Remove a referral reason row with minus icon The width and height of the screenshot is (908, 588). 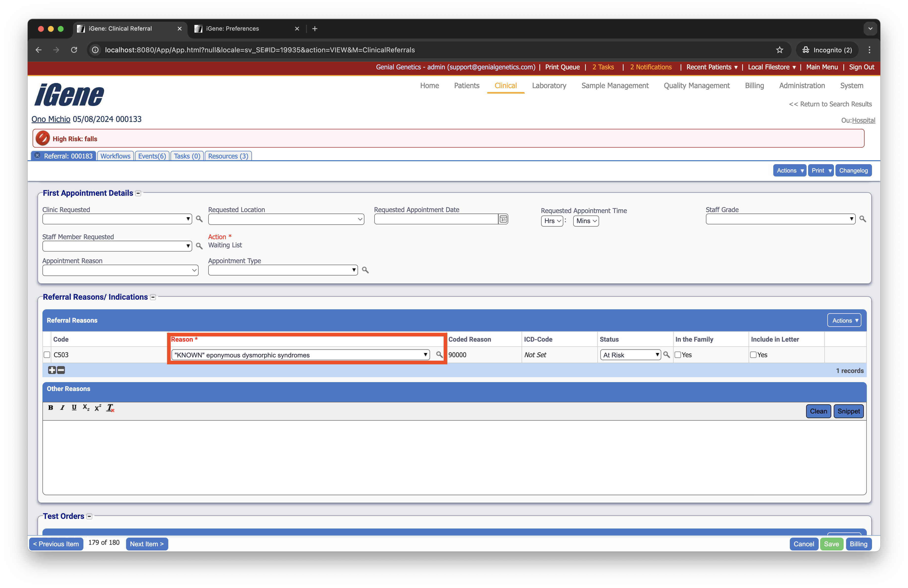coord(61,370)
